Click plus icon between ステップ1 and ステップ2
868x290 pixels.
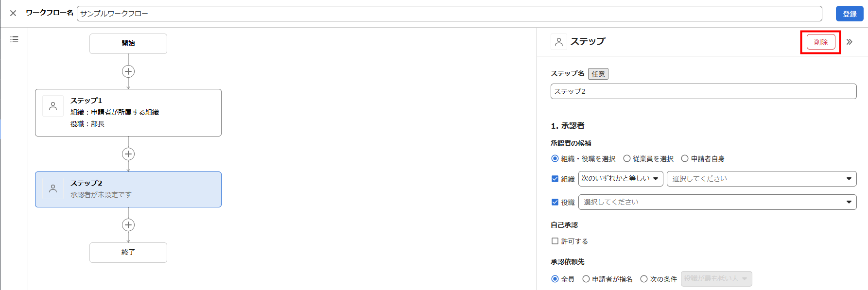[128, 154]
